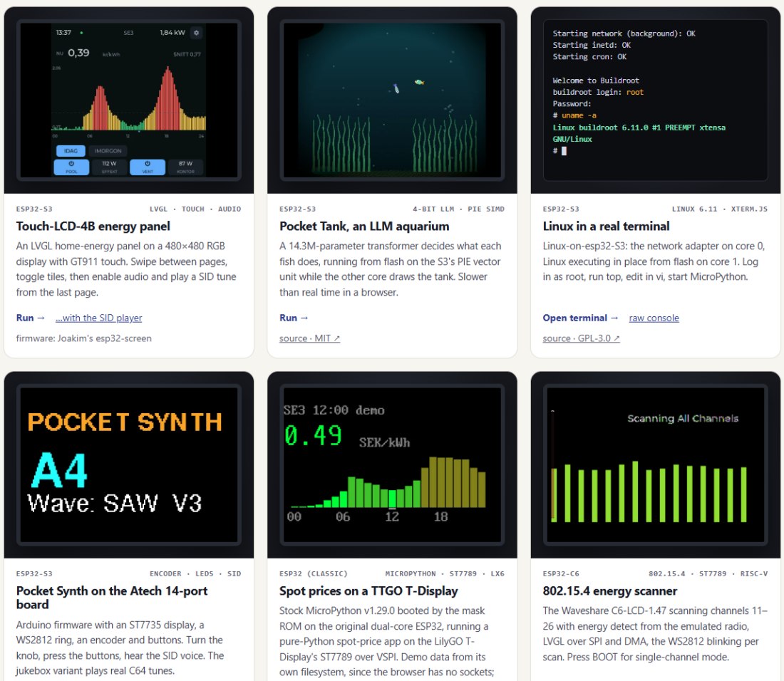Open the "raw console" link

click(x=654, y=318)
